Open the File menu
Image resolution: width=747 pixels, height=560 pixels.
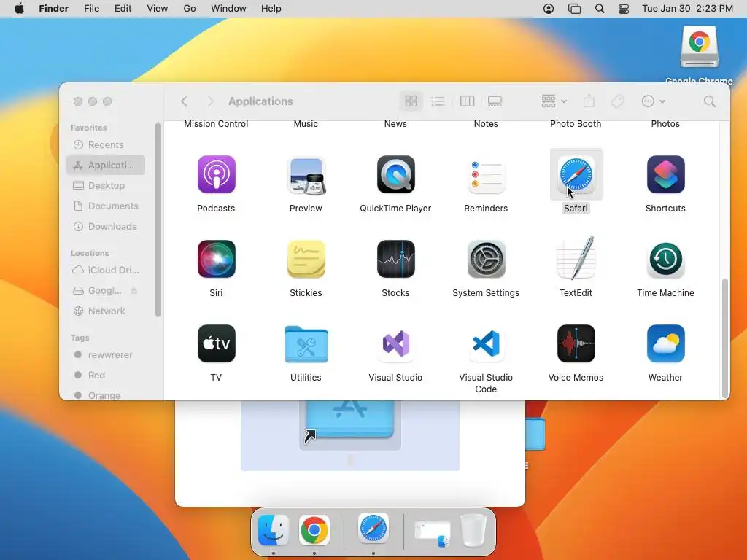91,9
